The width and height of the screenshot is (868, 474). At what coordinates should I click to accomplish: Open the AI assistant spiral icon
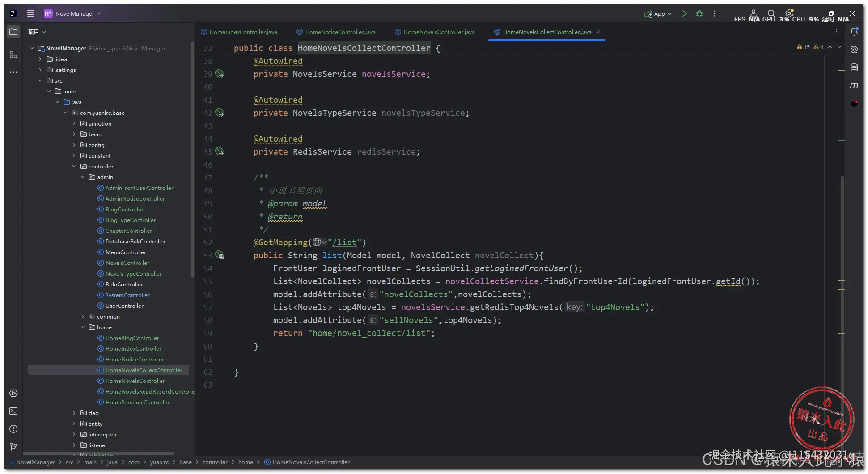click(x=854, y=50)
